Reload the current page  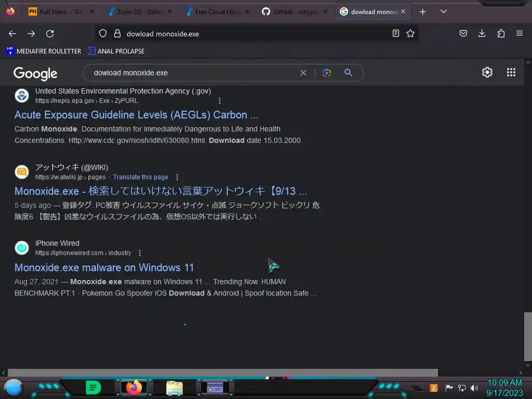tap(50, 34)
